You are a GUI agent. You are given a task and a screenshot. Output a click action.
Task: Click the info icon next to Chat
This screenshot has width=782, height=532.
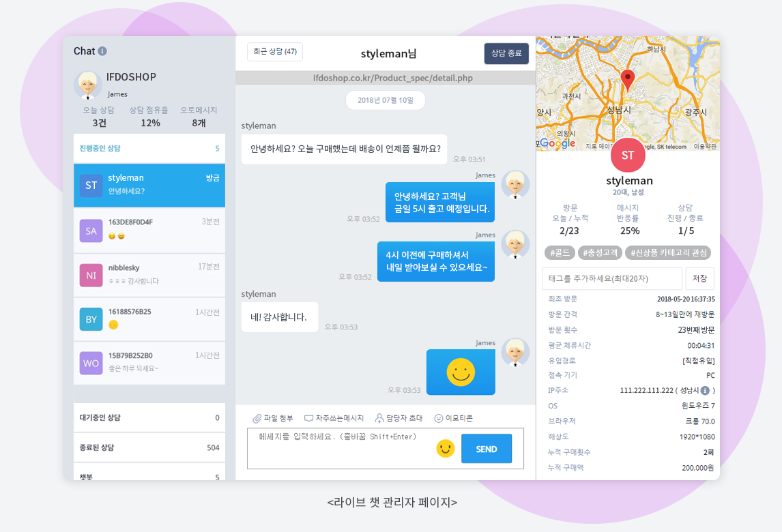coord(102,51)
